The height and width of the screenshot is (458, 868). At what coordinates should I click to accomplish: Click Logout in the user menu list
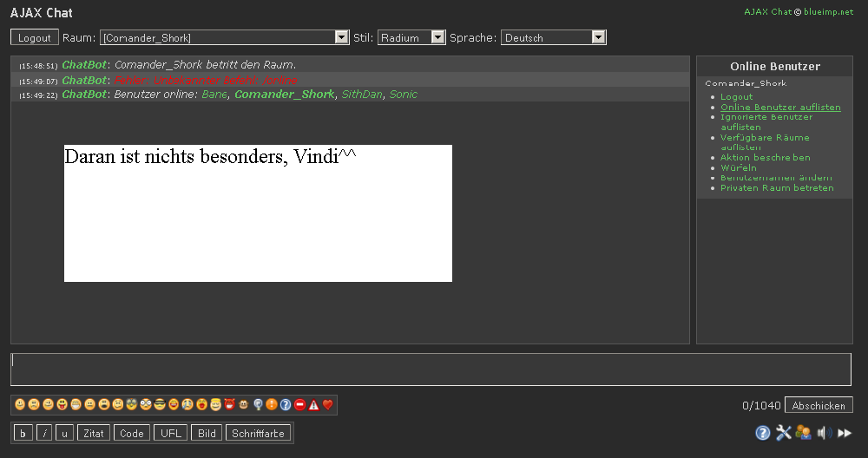(736, 97)
